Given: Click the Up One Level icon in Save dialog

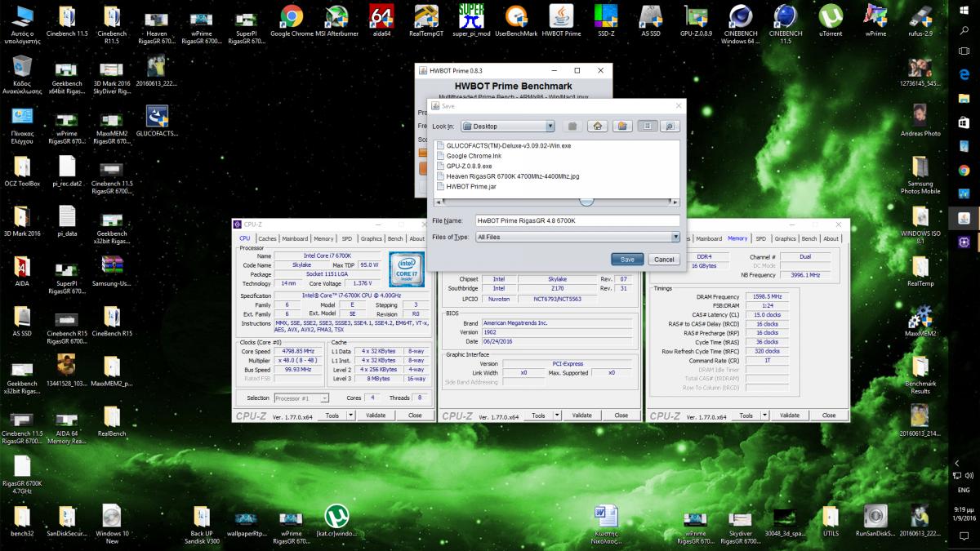Looking at the screenshot, I should click(x=572, y=126).
